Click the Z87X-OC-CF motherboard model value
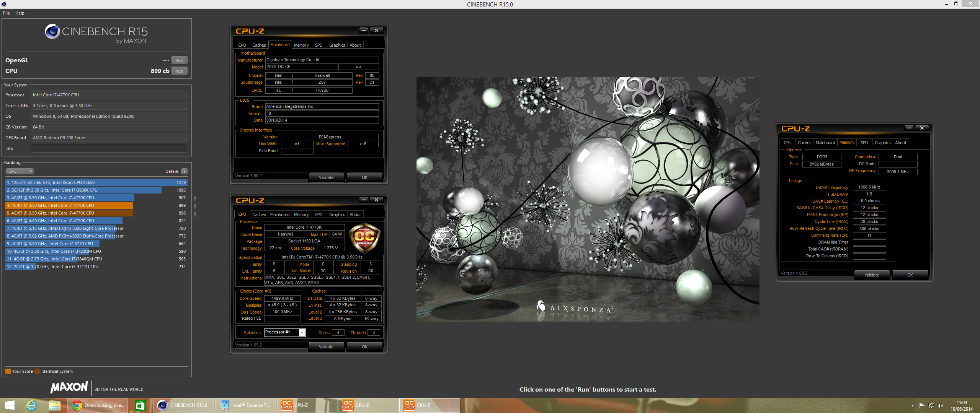 pos(301,67)
